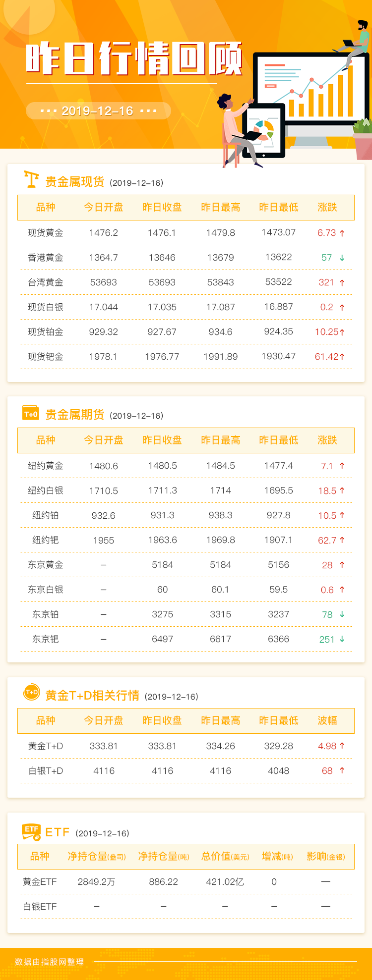
Task: Click the round T+D icon beside 黄金T+D相关行情
Action: [31, 692]
